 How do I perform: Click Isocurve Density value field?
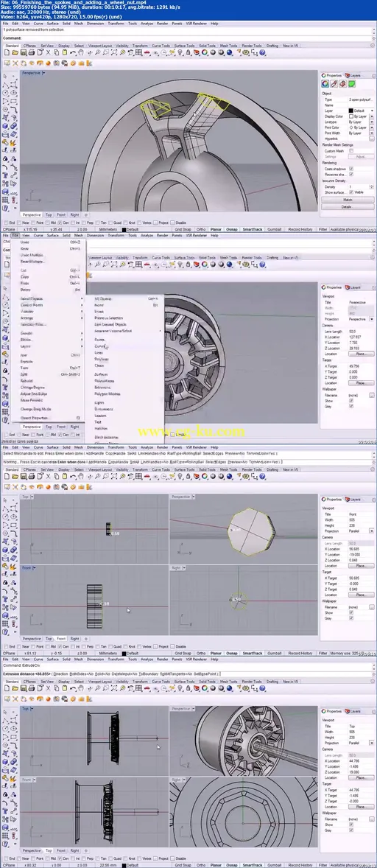[x=359, y=186]
